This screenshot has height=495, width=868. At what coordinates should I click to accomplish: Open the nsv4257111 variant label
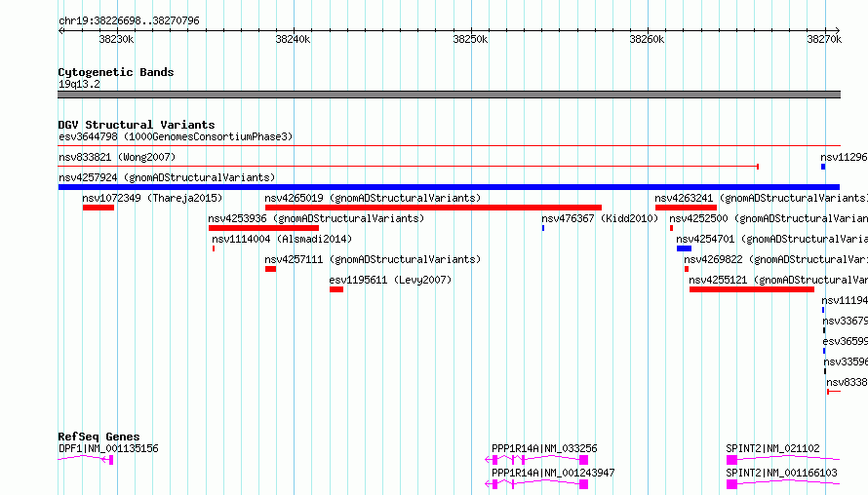(373, 259)
